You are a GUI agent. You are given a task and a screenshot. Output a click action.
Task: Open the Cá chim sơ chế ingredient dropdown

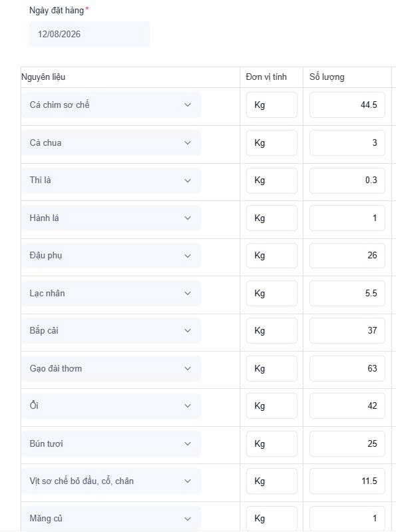[111, 105]
